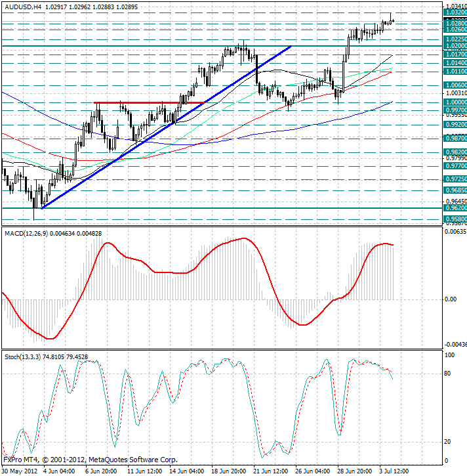Select the red horizontal resistance line at 1.0000
The image size is (467, 476).
pyautogui.click(x=149, y=102)
